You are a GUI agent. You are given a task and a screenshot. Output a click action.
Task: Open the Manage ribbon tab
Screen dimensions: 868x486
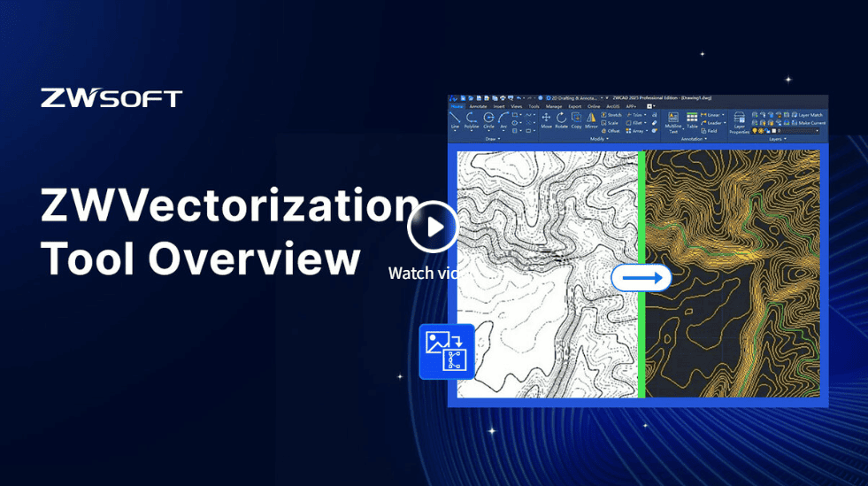554,106
